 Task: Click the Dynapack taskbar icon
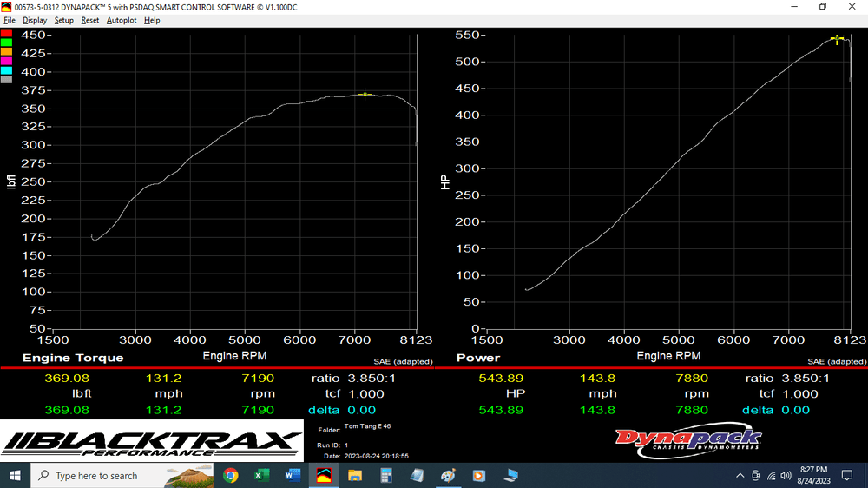tap(324, 476)
